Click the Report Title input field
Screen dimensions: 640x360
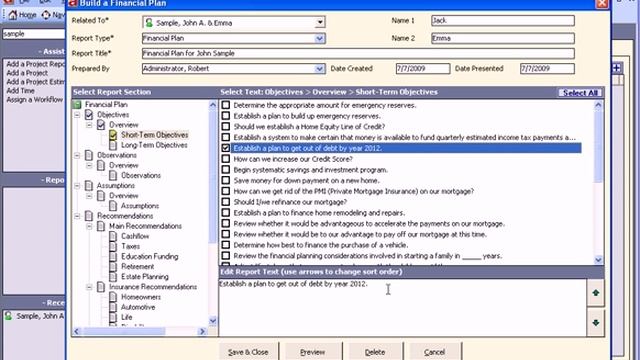[358, 53]
